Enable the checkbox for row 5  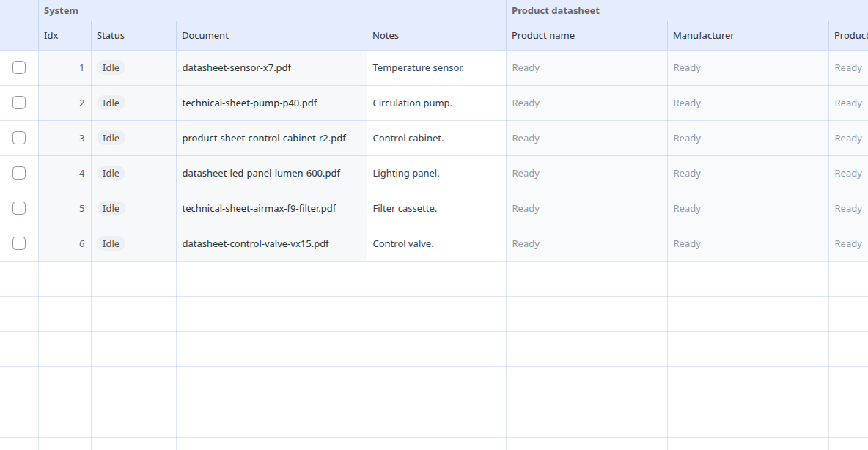point(19,208)
